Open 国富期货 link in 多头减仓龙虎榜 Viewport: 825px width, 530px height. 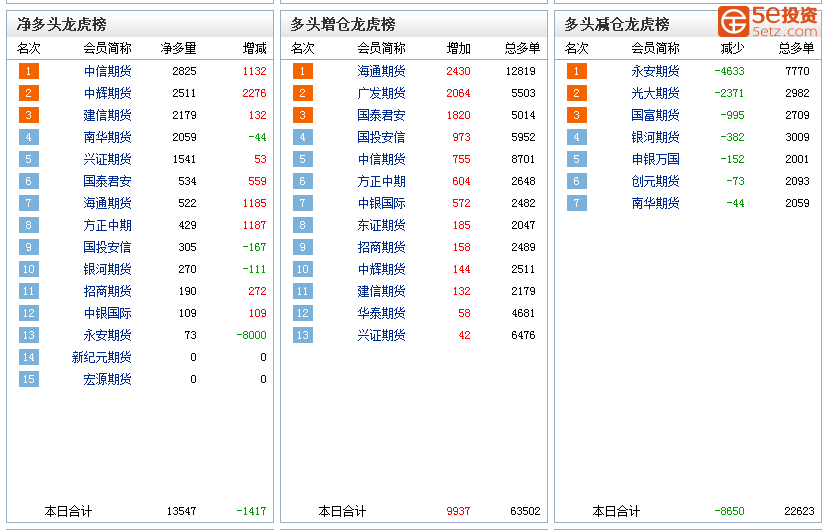[x=656, y=115]
